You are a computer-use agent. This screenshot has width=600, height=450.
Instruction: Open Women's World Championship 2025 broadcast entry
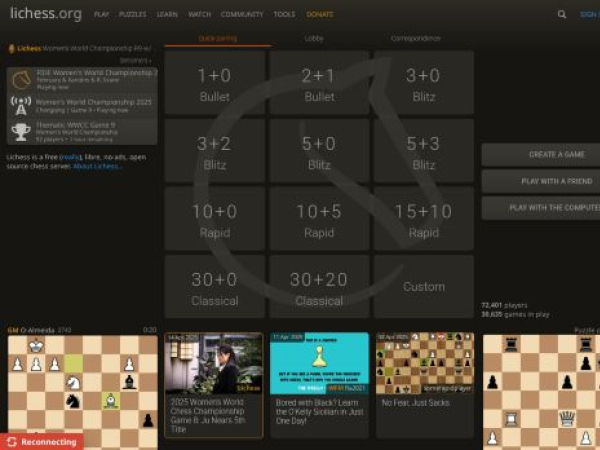82,106
